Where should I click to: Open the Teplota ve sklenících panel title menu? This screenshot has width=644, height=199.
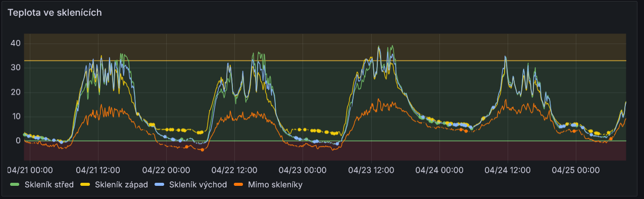click(55, 13)
